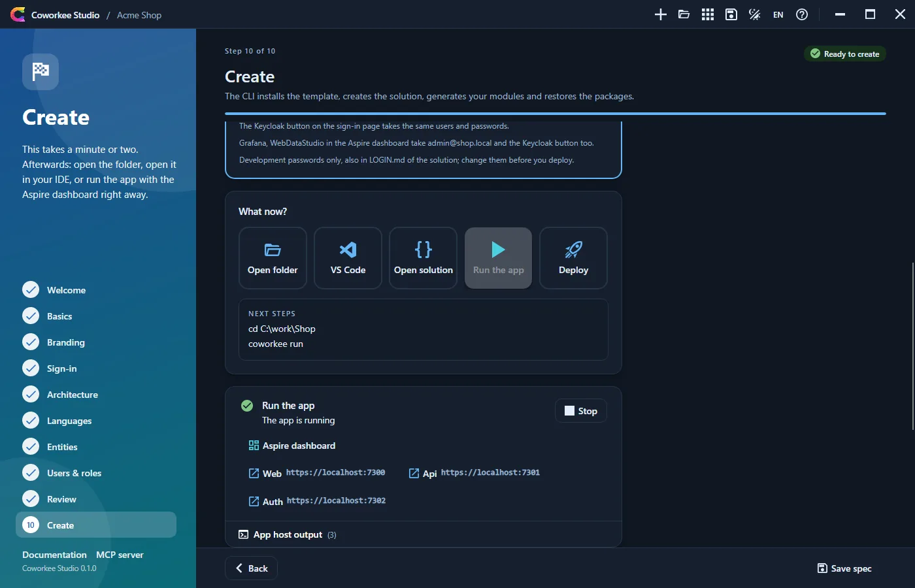Click the Deploy rocket tile
Image resolution: width=915 pixels, height=588 pixels.
coord(573,258)
